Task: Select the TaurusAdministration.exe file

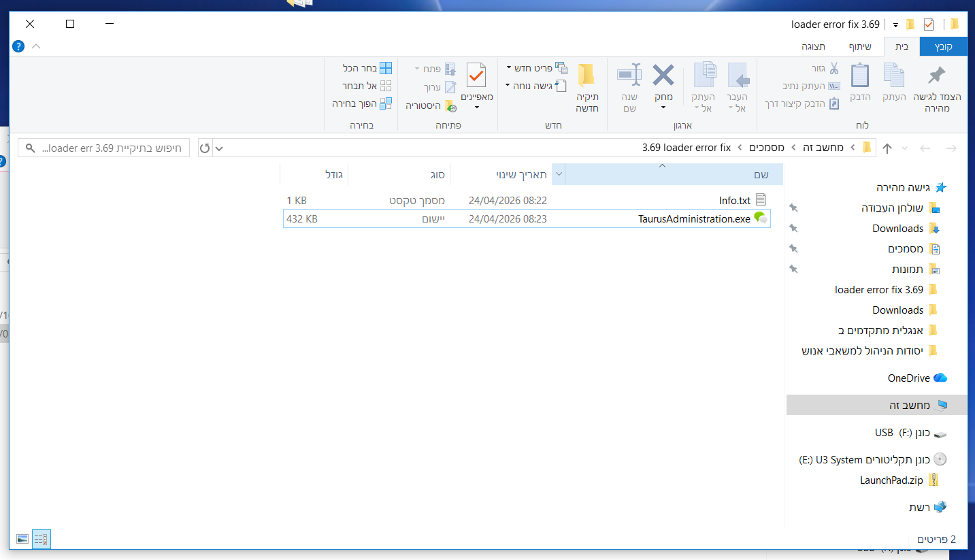Action: click(x=694, y=218)
